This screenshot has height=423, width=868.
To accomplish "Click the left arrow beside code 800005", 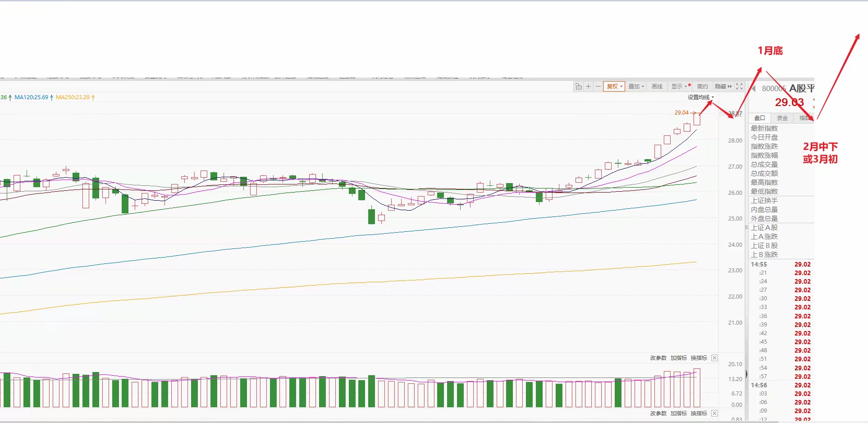I will click(754, 88).
